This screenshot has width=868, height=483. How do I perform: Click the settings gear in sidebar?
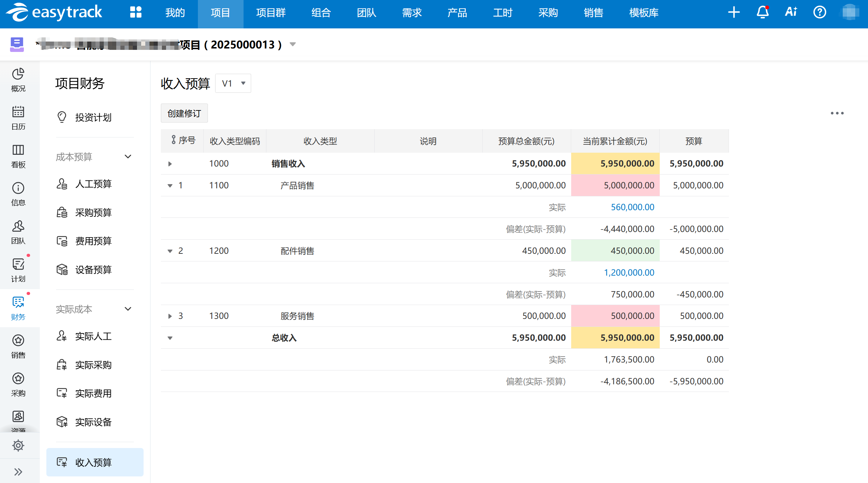tap(18, 445)
